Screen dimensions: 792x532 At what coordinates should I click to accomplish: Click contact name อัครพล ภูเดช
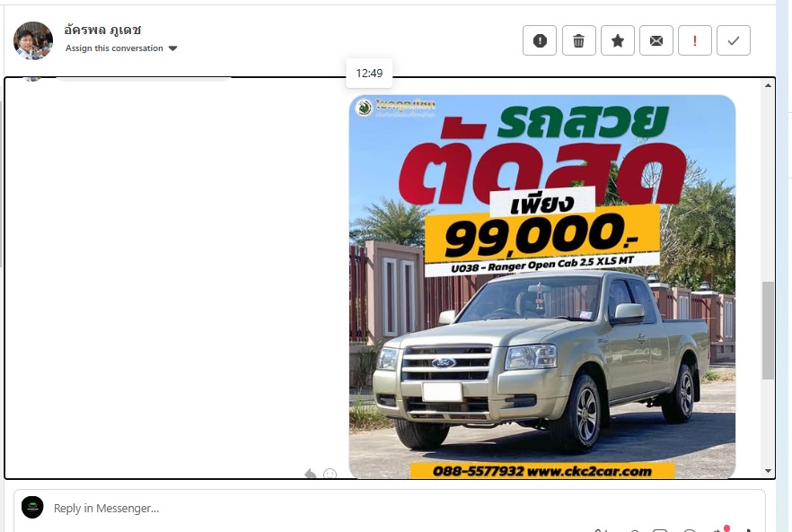tap(102, 30)
